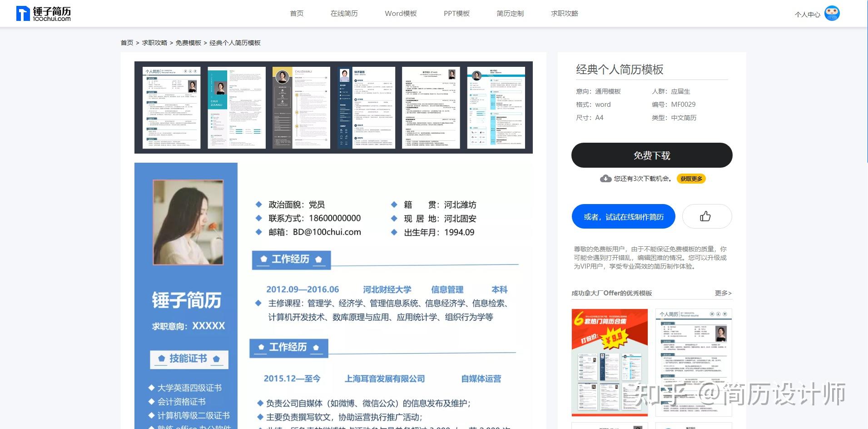This screenshot has width=868, height=429.
Task: Click the 人群: 应届生 text
Action: click(x=671, y=91)
